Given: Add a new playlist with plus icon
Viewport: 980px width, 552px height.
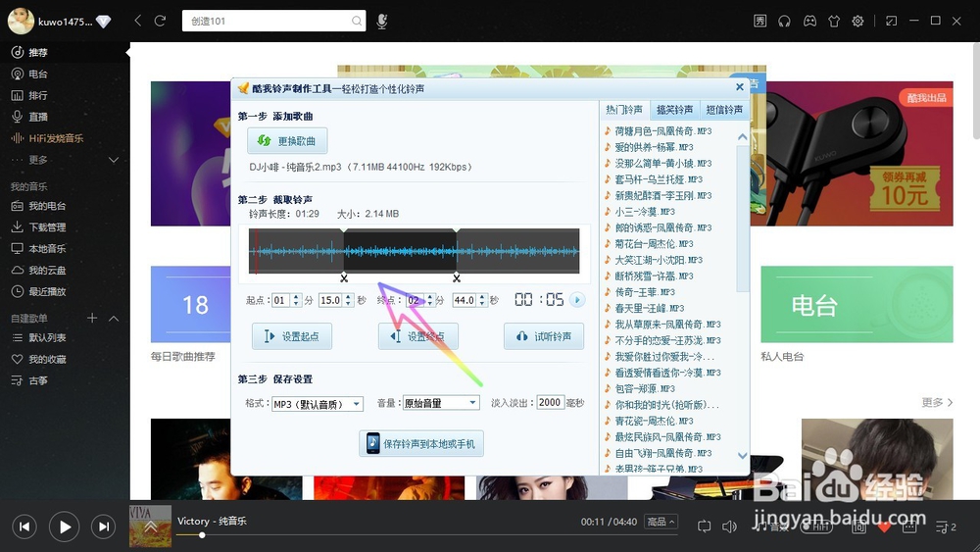Looking at the screenshot, I should [x=92, y=319].
